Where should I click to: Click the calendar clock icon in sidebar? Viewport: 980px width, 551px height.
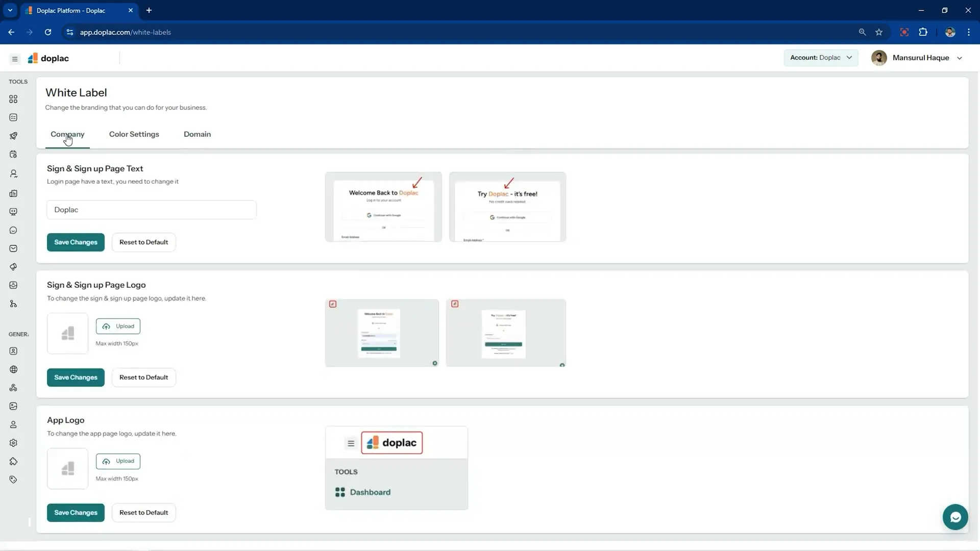click(13, 154)
